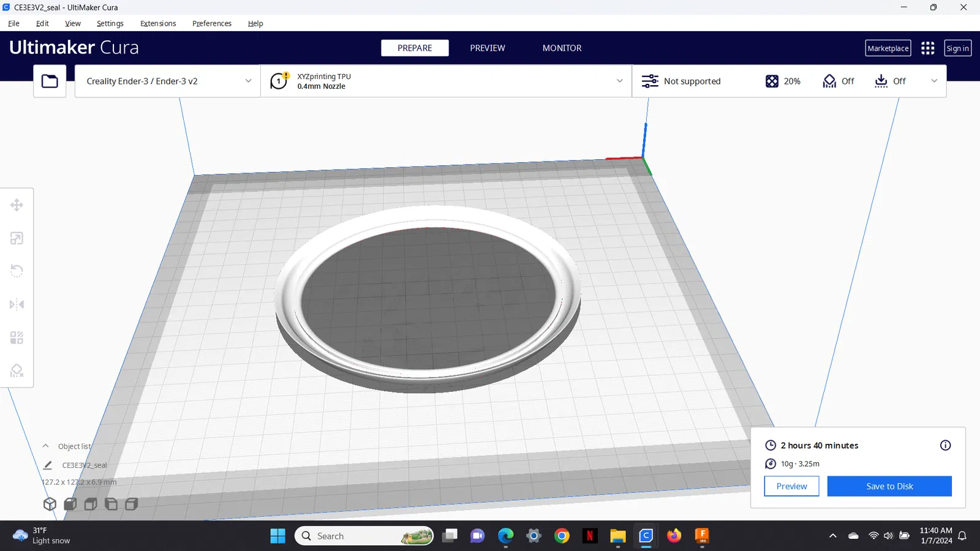Switch to the PREVIEW stage
This screenshot has width=980, height=551.
point(488,48)
